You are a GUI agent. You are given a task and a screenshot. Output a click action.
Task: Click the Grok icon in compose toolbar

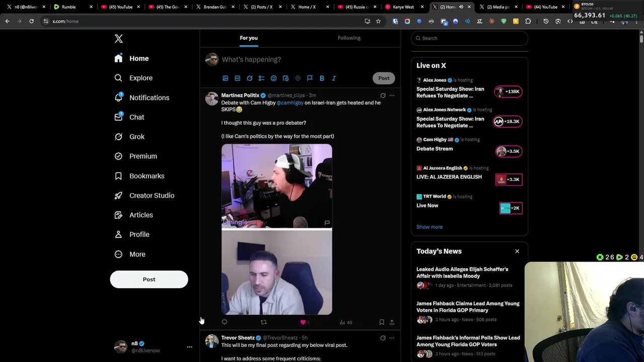coord(250,78)
